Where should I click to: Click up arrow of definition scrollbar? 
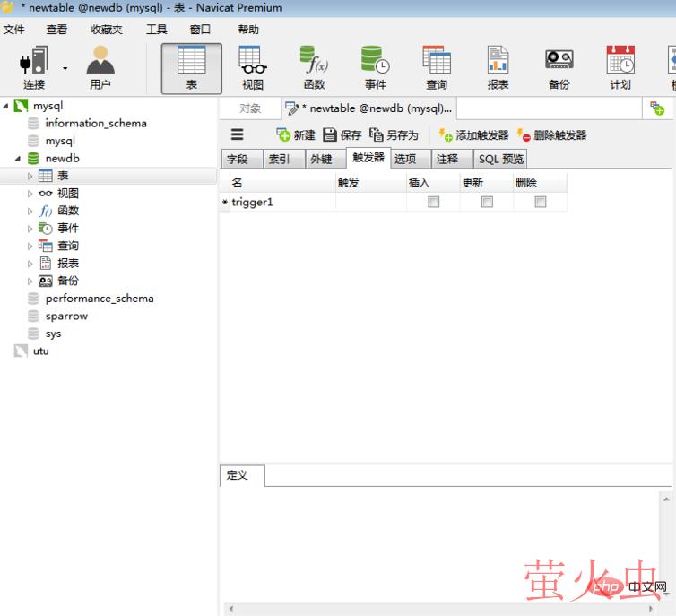click(x=666, y=499)
